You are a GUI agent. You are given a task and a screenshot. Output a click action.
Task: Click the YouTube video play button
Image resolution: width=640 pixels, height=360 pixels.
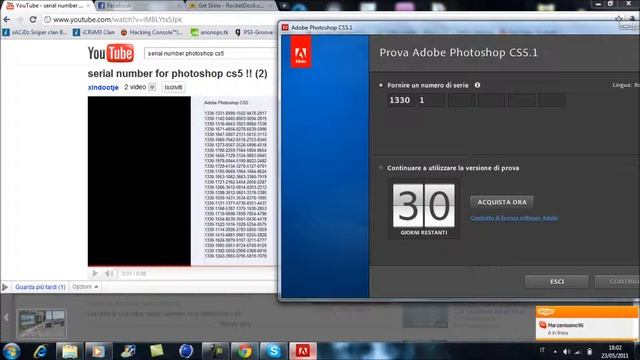coord(95,273)
